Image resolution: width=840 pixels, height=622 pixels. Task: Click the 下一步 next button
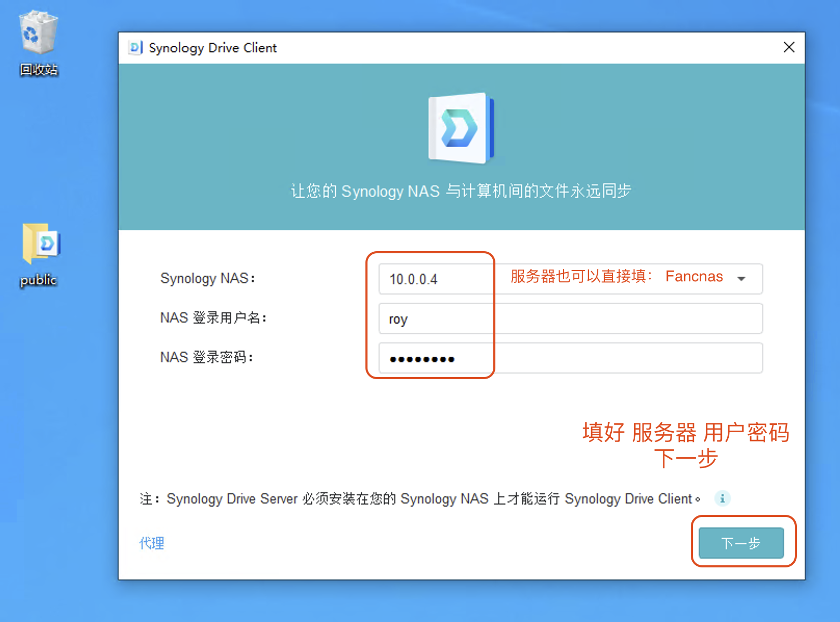click(x=741, y=543)
